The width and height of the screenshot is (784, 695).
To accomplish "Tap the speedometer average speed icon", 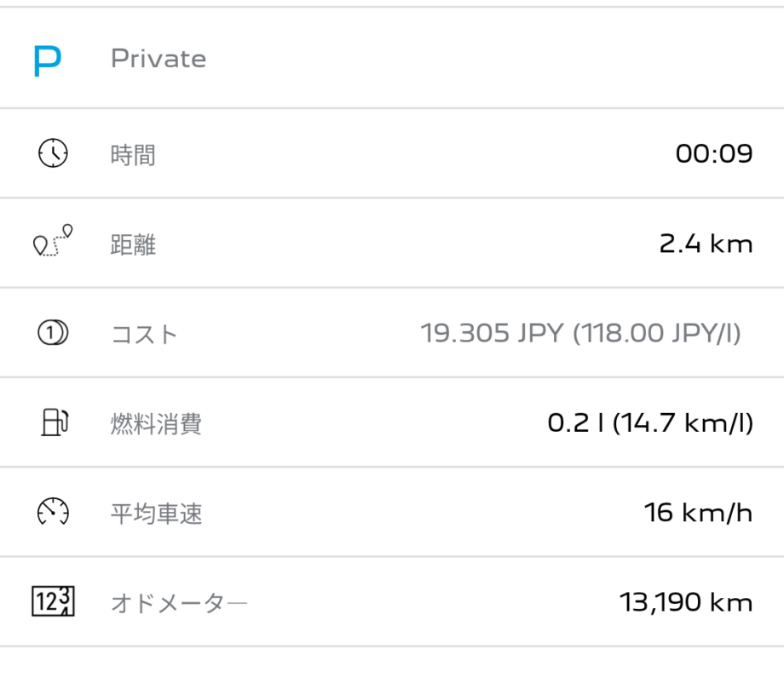I will click(x=53, y=513).
